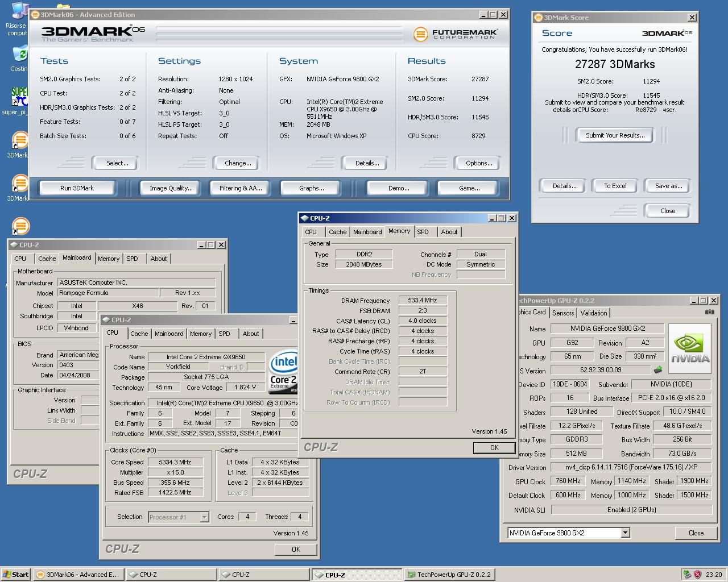Image resolution: width=728 pixels, height=582 pixels.
Task: Click Close button in GPU-Z window
Action: tap(696, 533)
